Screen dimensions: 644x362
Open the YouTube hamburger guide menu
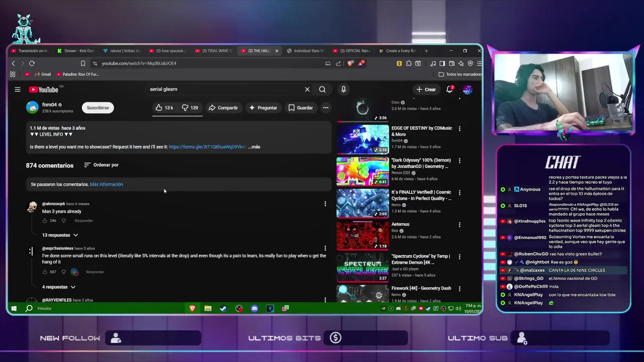coord(18,89)
